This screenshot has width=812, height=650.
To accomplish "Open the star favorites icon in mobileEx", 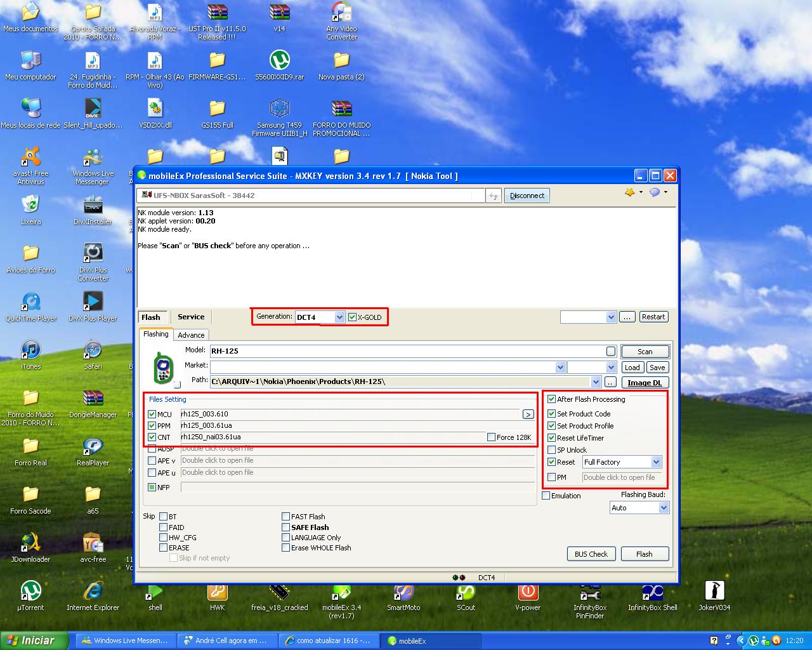I will (630, 192).
